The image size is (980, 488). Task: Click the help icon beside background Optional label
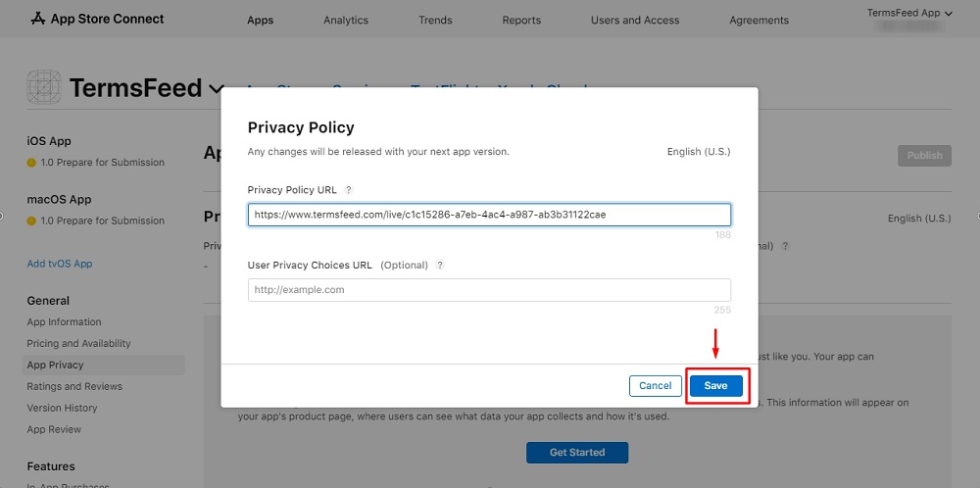(785, 246)
